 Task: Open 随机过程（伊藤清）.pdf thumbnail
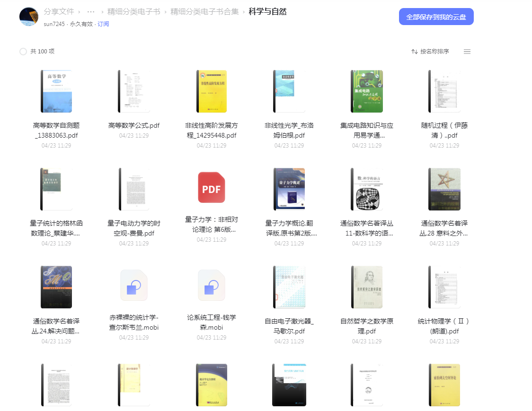(x=444, y=91)
